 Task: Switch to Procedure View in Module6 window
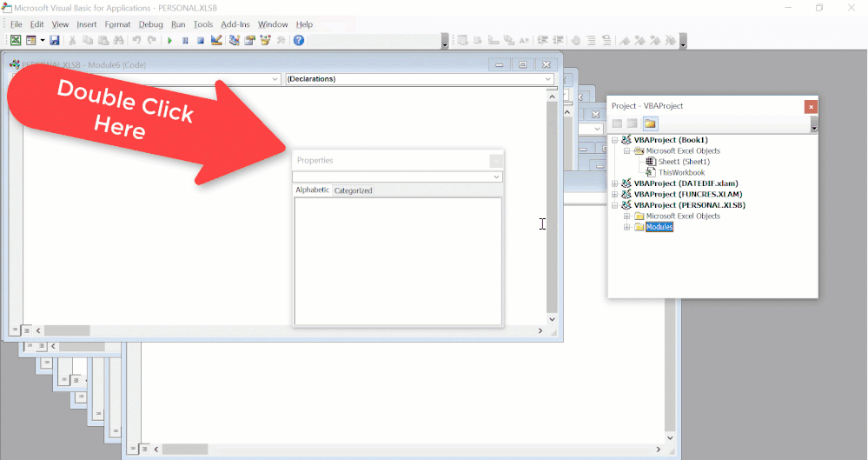[15, 330]
